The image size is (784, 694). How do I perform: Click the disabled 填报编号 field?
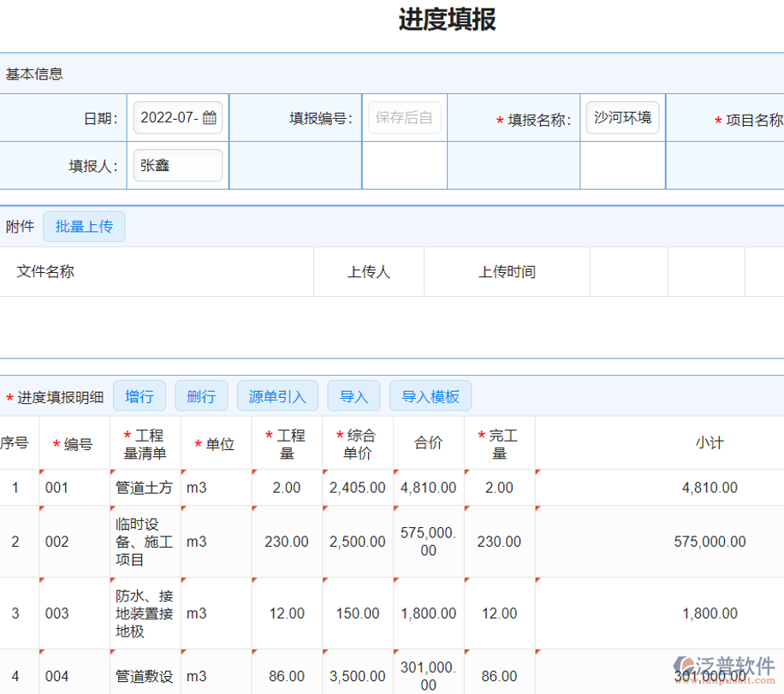pos(404,117)
